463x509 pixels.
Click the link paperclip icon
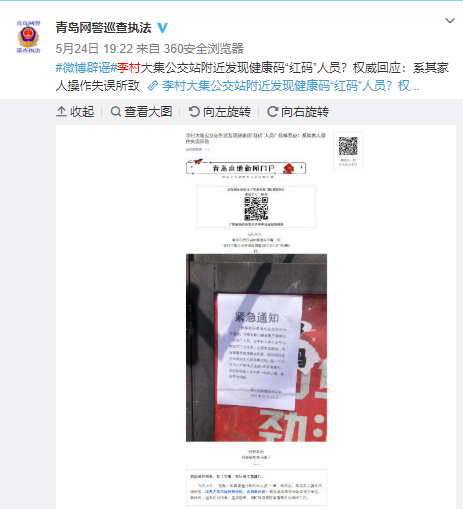click(153, 86)
